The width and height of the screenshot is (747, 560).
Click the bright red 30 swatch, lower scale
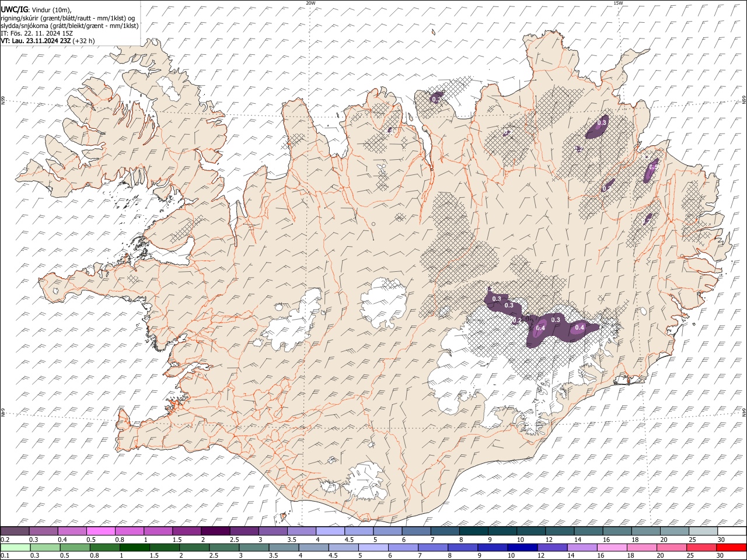[x=731, y=547]
